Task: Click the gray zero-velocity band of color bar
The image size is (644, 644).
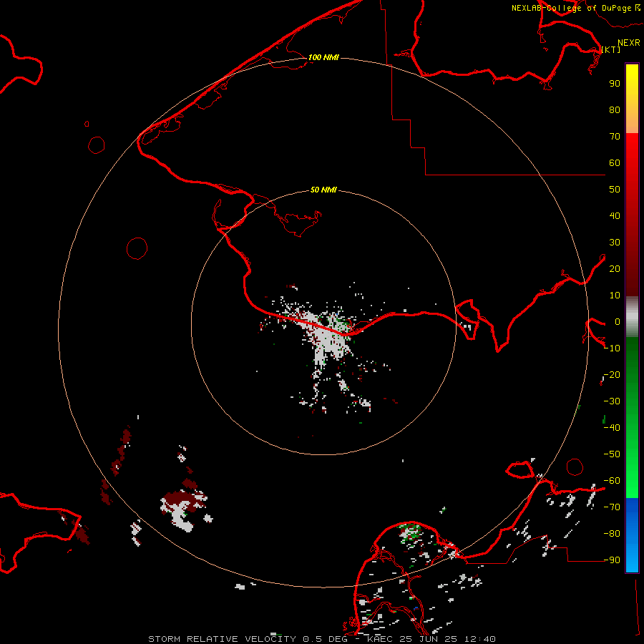Action: 632,317
